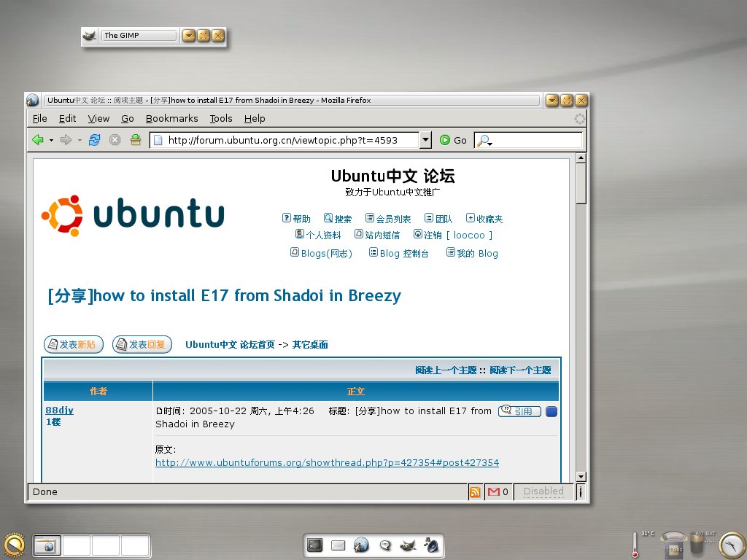Open the chat bubble launcher in the dock
This screenshot has height=560, width=747.
pyautogui.click(x=385, y=545)
